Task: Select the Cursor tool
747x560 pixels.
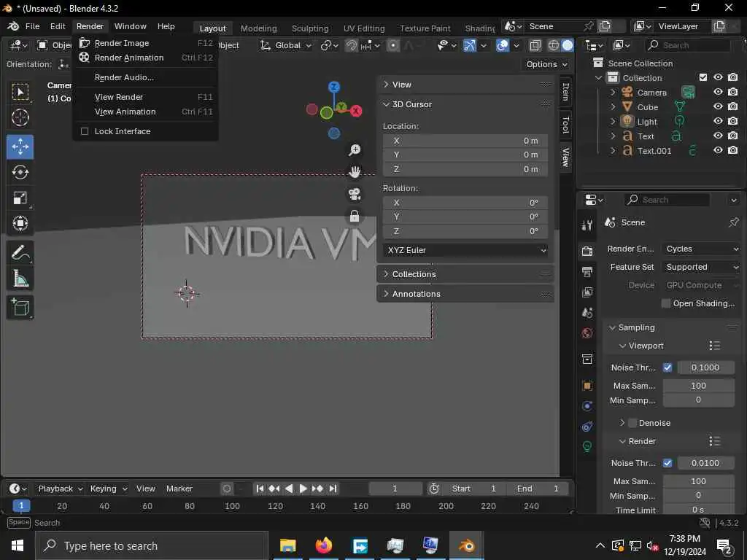Action: (20, 117)
